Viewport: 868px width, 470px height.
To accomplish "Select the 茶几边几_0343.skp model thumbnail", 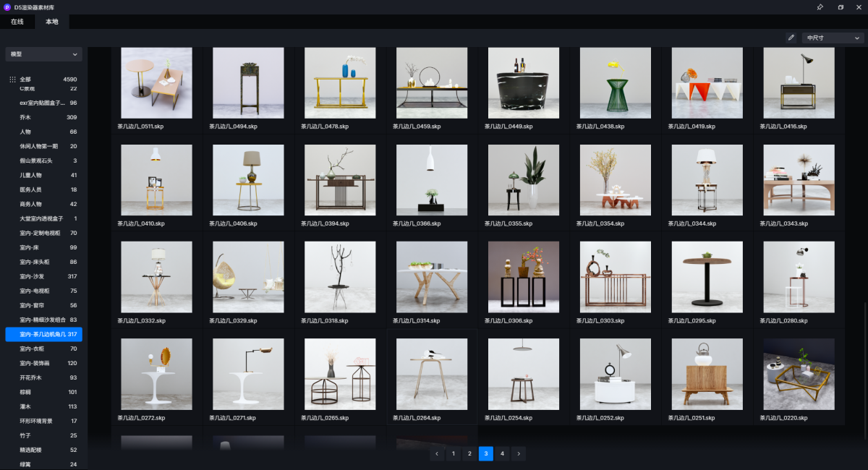I will click(x=799, y=180).
